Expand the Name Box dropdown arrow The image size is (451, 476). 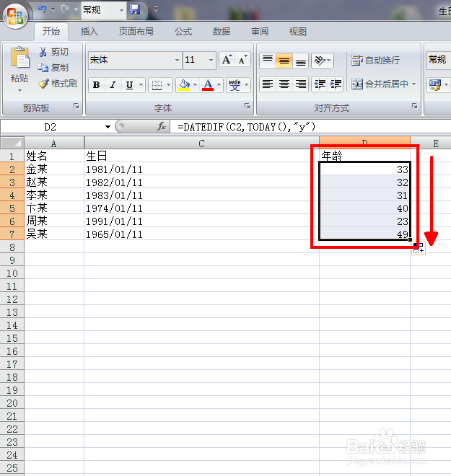(x=108, y=127)
